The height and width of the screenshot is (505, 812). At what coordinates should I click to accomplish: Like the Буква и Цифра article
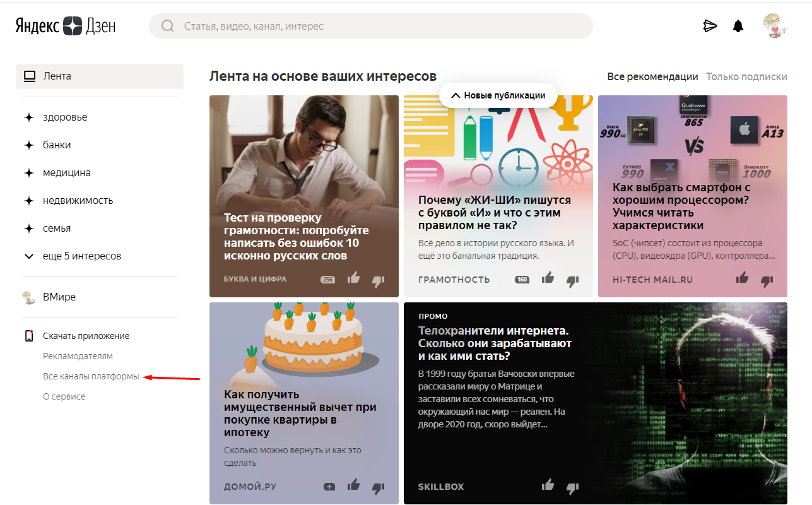(353, 278)
